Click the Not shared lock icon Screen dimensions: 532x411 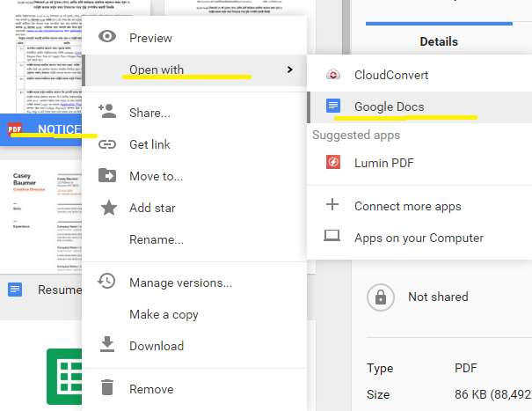coord(381,297)
